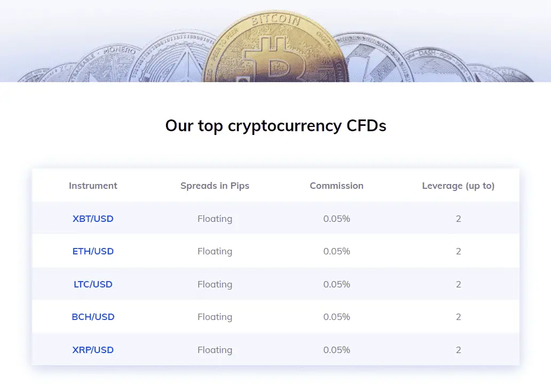Open the XRP/USD instrument link

coord(93,350)
